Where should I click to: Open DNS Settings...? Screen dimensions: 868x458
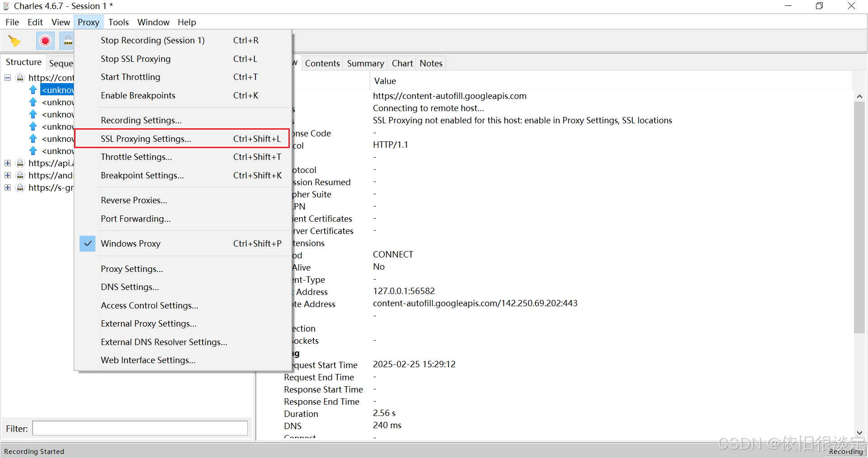(183, 287)
